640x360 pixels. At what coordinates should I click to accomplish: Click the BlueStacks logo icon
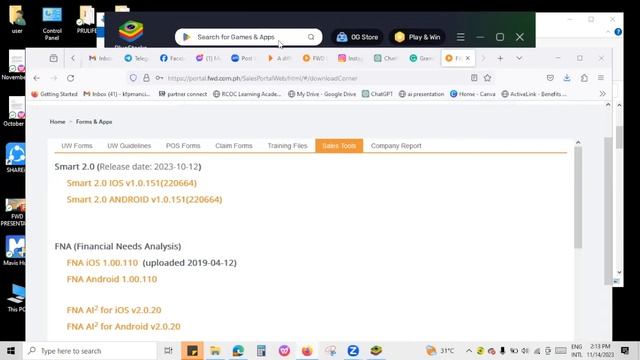coord(131,31)
